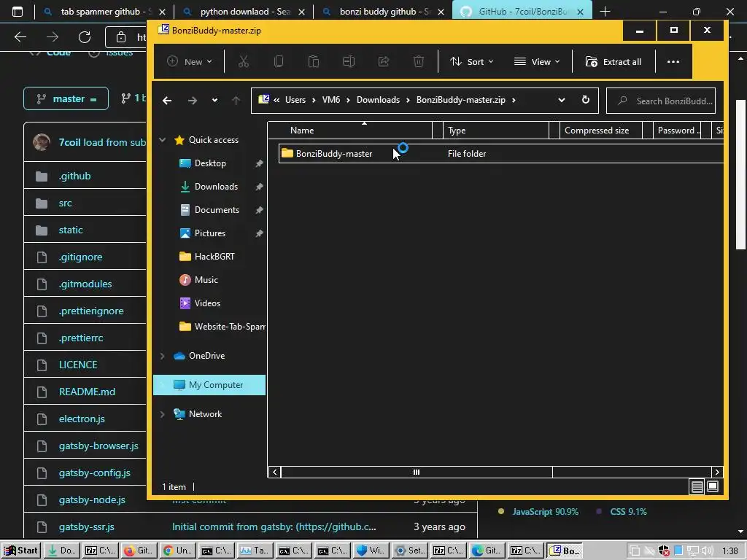The image size is (747, 560).
Task: Open the See more three-dots menu
Action: coord(673,61)
